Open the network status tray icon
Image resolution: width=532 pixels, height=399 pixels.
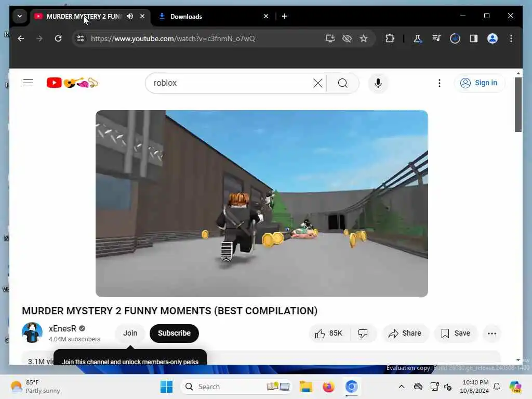434,387
